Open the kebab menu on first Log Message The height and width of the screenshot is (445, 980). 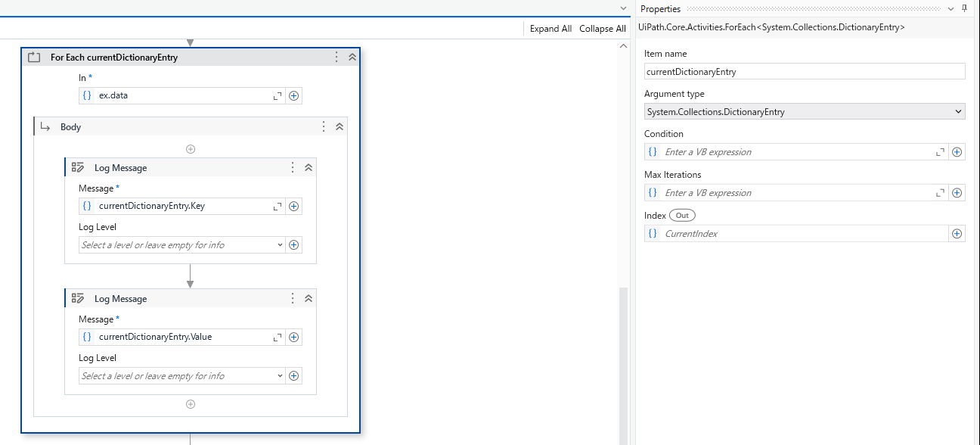[293, 167]
